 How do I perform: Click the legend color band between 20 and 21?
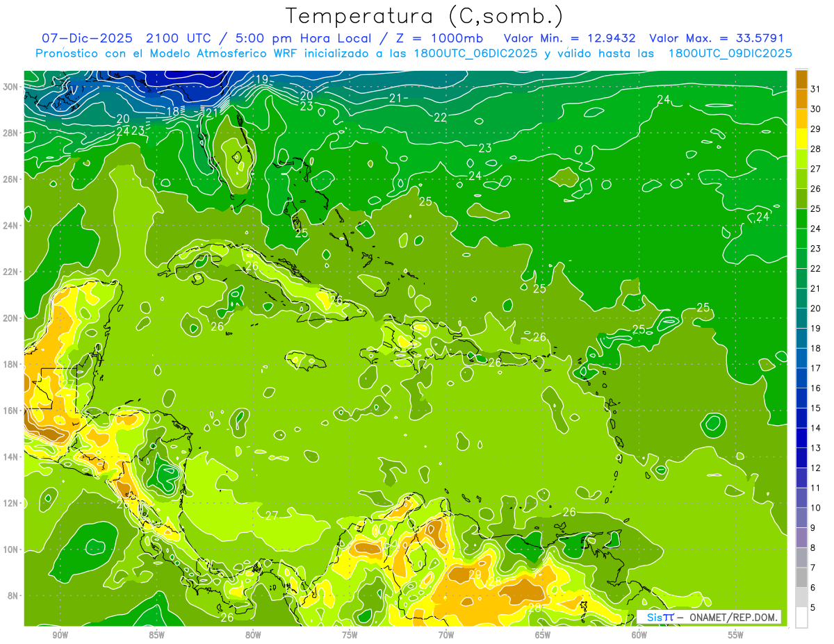tap(801, 298)
